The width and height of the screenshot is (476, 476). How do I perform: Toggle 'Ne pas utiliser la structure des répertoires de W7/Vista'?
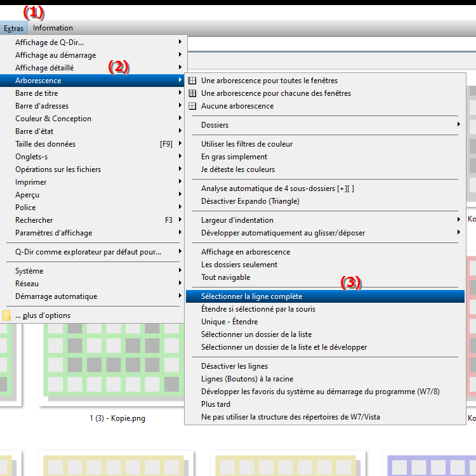tap(325, 417)
